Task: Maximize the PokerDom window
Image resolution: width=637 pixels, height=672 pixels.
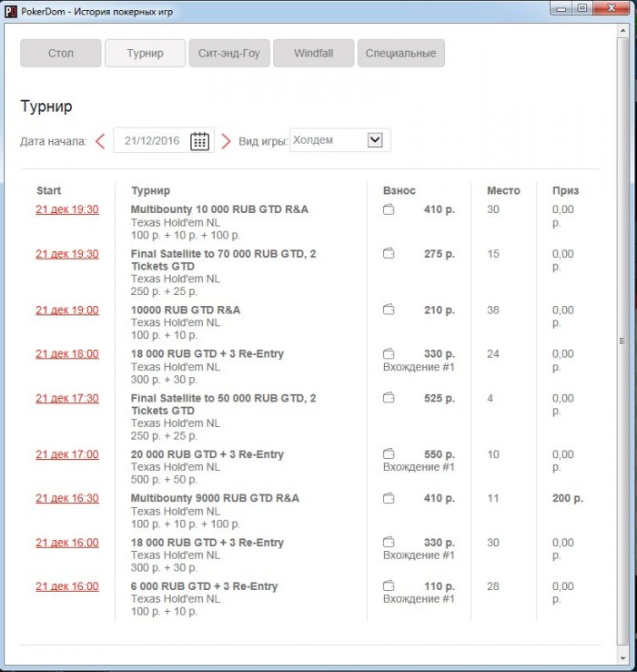Action: pos(582,8)
